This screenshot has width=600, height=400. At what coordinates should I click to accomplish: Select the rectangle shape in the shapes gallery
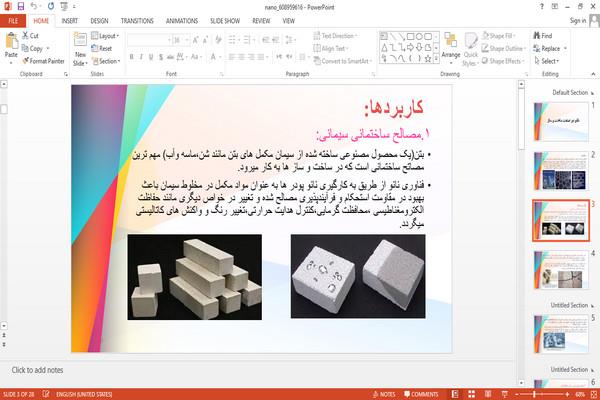point(410,36)
